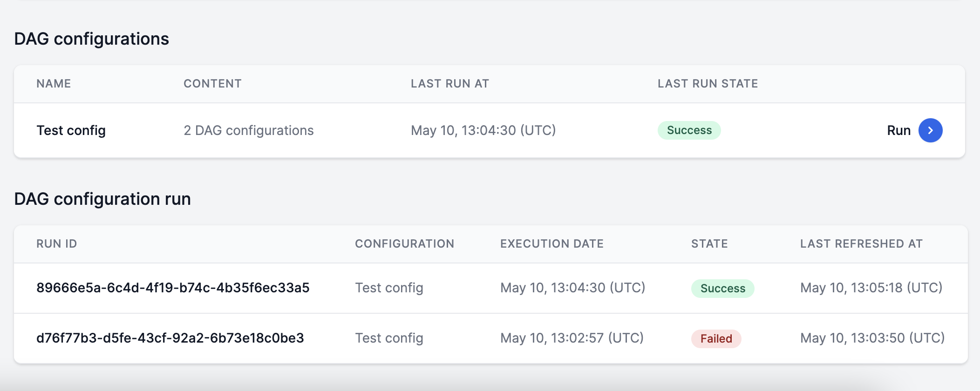Select the LAST RUN STATE column header
980x391 pixels.
pos(708,84)
